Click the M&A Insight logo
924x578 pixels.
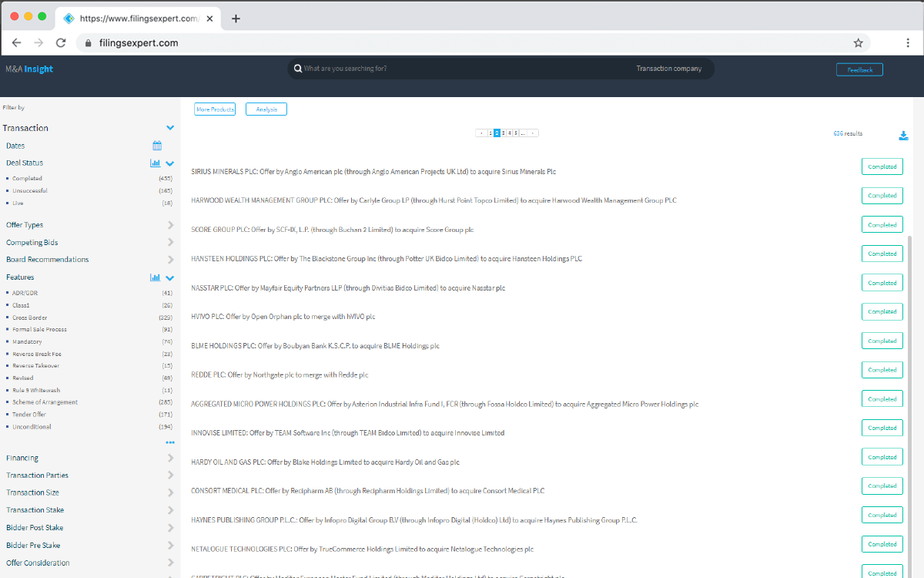point(29,69)
